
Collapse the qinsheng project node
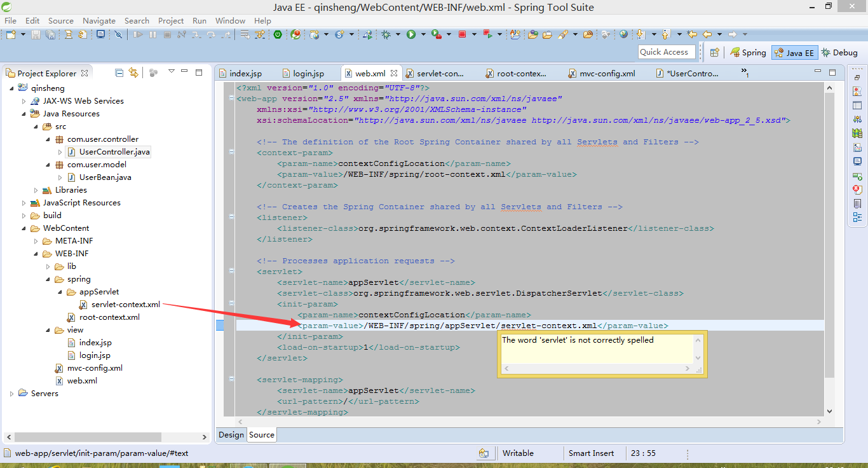[x=12, y=88]
